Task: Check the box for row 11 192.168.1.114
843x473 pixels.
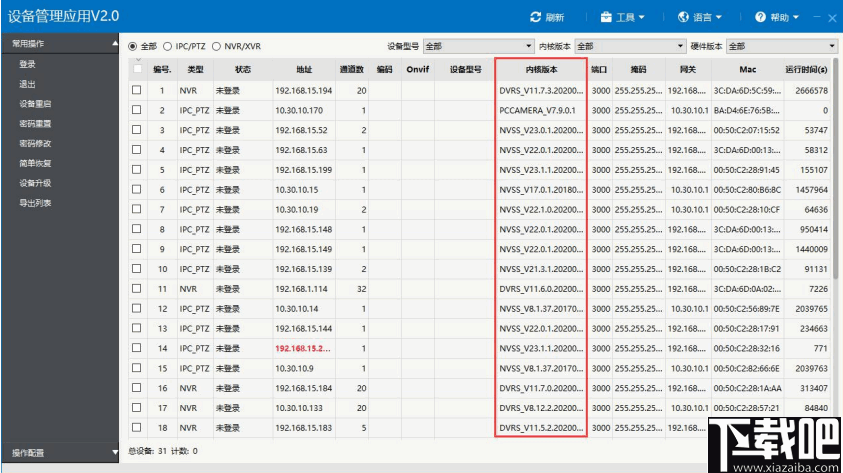Action: pos(137,288)
